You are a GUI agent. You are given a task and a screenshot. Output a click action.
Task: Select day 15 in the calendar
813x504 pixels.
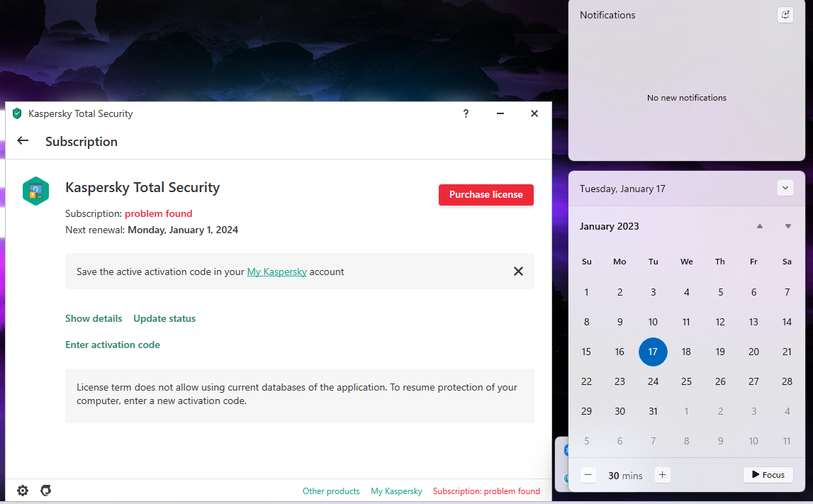tap(586, 352)
